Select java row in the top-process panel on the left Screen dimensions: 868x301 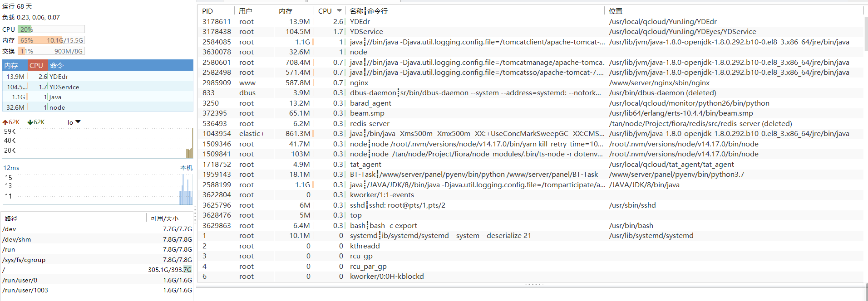tap(98, 97)
